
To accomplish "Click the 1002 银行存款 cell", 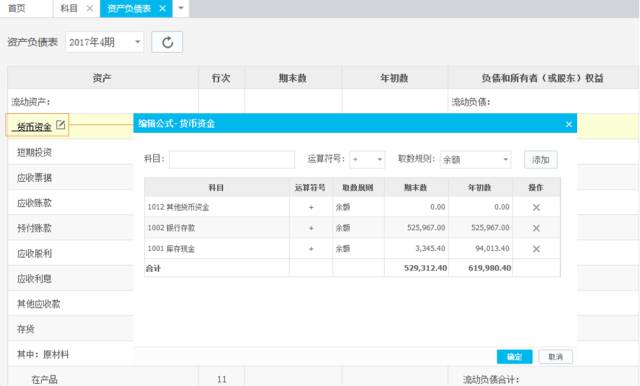I will coord(217,228).
